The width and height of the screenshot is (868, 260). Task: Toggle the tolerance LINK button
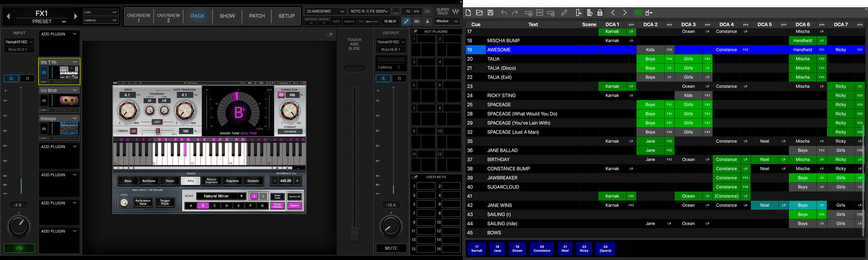(157, 122)
